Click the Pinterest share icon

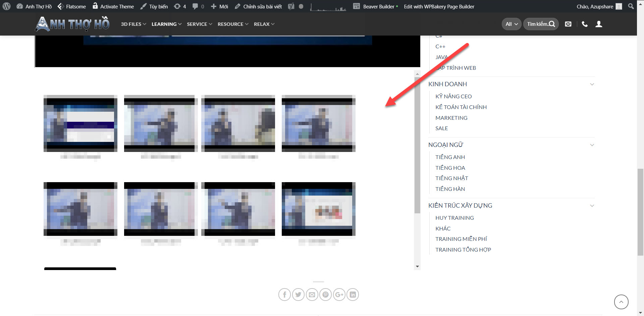[325, 295]
